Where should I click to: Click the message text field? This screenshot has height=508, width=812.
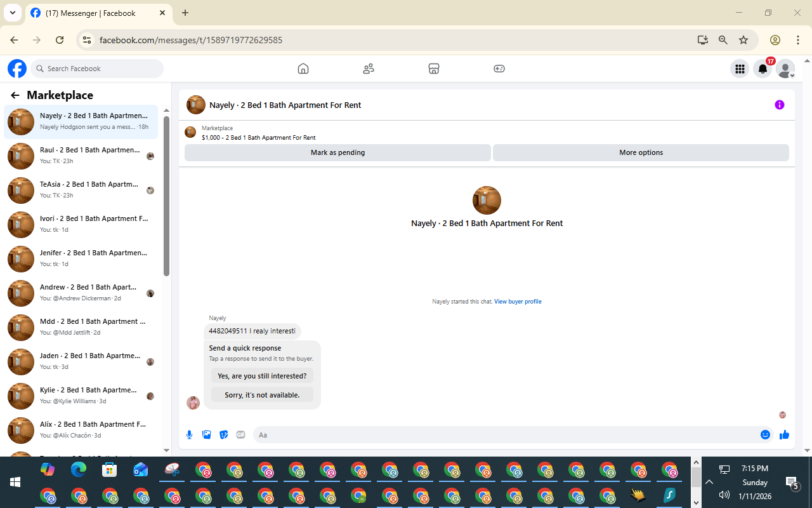click(506, 435)
